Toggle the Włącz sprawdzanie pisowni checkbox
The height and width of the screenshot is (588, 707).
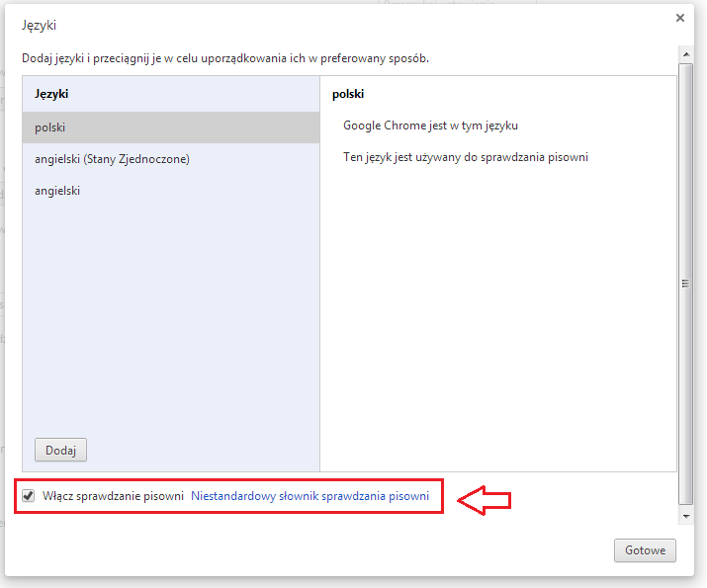pyautogui.click(x=29, y=496)
